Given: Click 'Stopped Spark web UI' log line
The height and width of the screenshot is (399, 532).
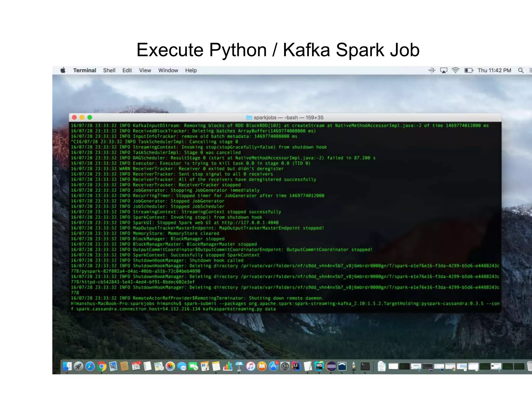Looking at the screenshot, I should click(x=175, y=223).
